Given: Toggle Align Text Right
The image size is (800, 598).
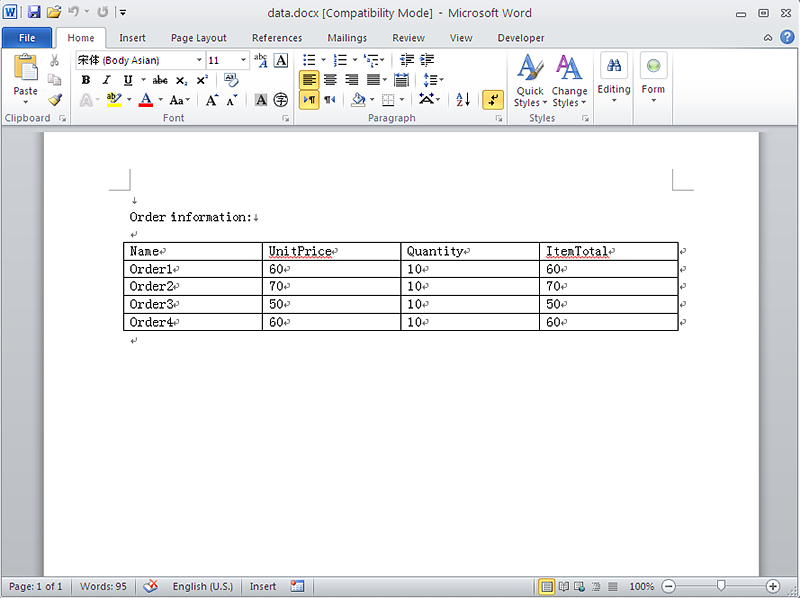Looking at the screenshot, I should [352, 80].
